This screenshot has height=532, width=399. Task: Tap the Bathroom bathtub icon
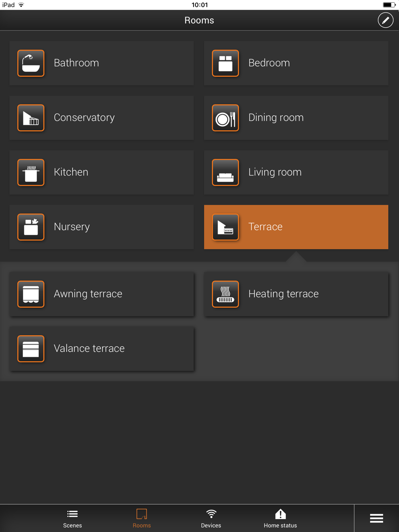31,63
